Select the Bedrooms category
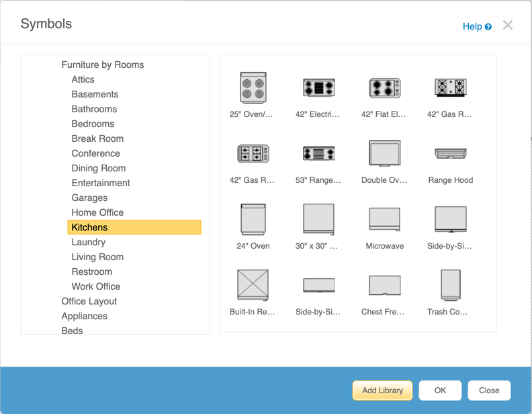The height and width of the screenshot is (414, 532). (93, 124)
